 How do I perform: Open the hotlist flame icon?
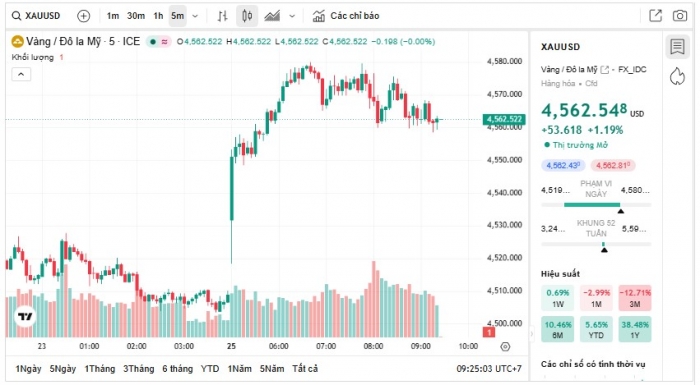pos(677,76)
